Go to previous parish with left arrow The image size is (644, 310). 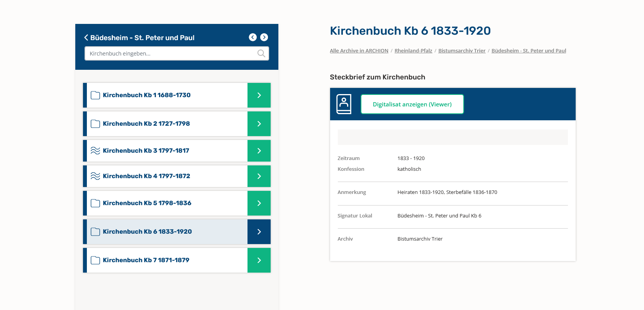tap(253, 37)
